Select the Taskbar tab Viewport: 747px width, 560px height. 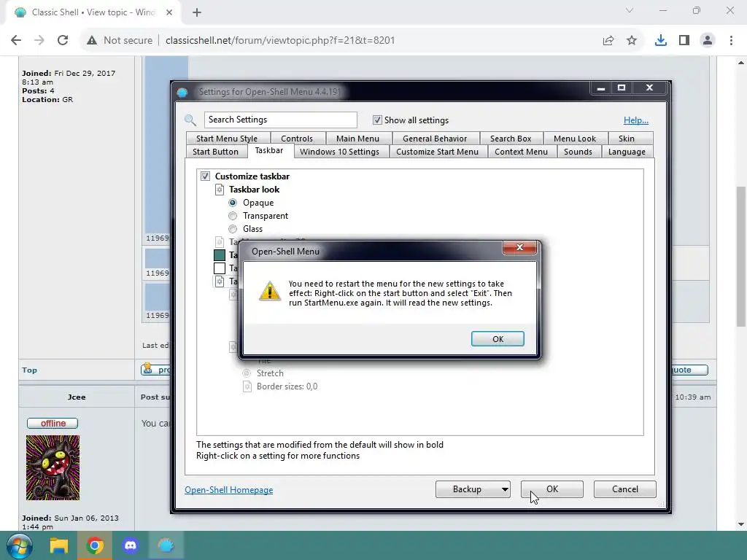pyautogui.click(x=268, y=150)
